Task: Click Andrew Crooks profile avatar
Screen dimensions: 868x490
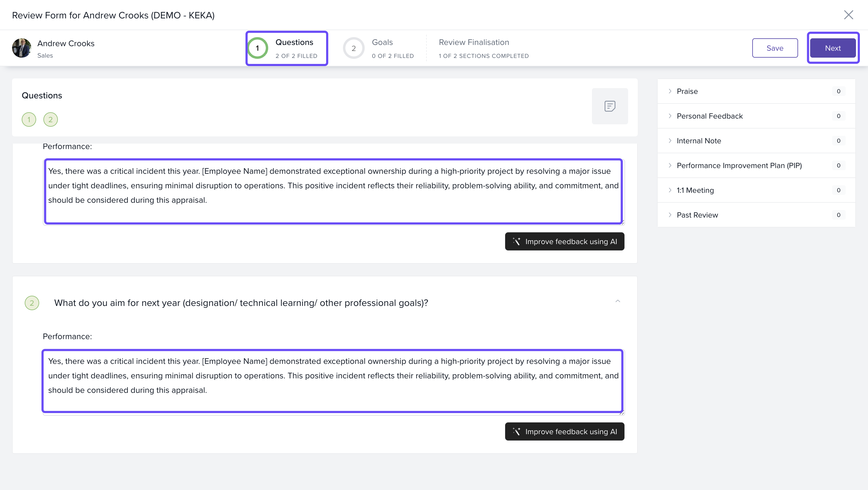Action: coord(22,48)
